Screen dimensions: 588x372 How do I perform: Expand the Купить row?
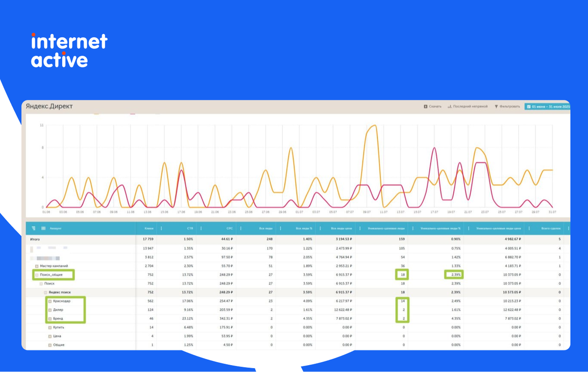pyautogui.click(x=50, y=327)
